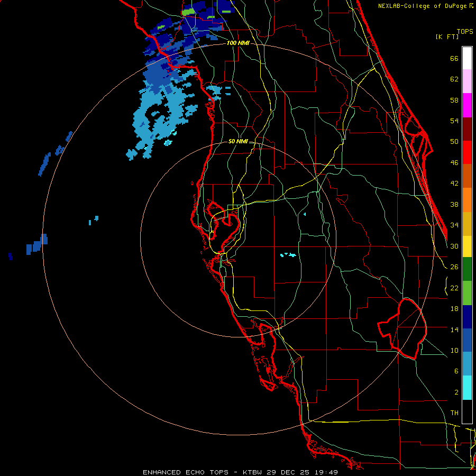Click the 22 legend scale value
Viewport: 476px width, 476px height.
pyautogui.click(x=454, y=288)
